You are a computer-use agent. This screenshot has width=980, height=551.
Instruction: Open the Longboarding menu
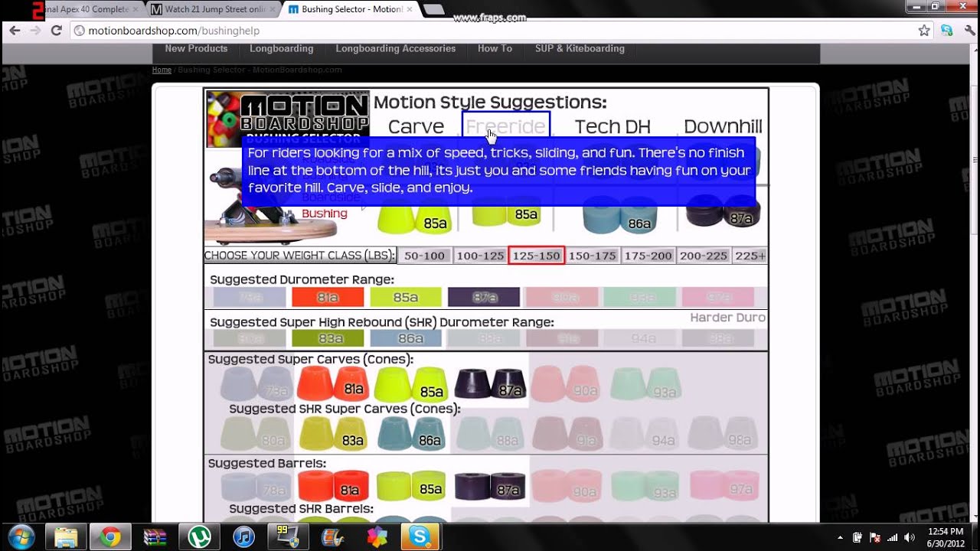281,48
